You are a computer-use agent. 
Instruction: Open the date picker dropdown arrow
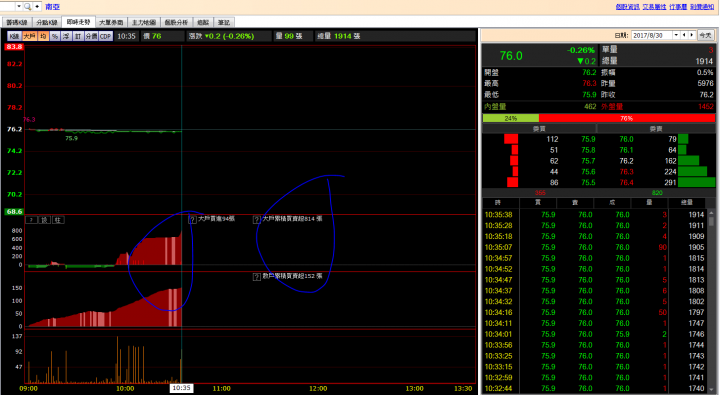676,35
